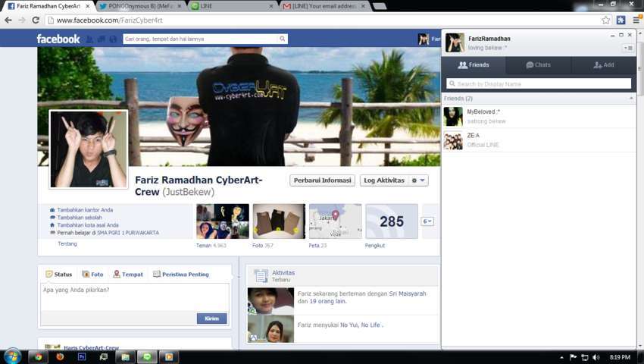The image size is (644, 364).
Task: Click LINE Search by Display Name field
Action: [x=539, y=84]
